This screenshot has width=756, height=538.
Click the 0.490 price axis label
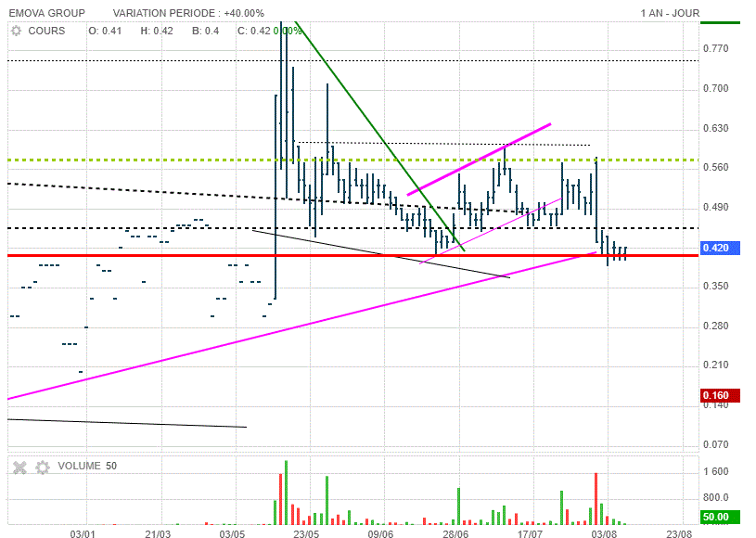(715, 207)
